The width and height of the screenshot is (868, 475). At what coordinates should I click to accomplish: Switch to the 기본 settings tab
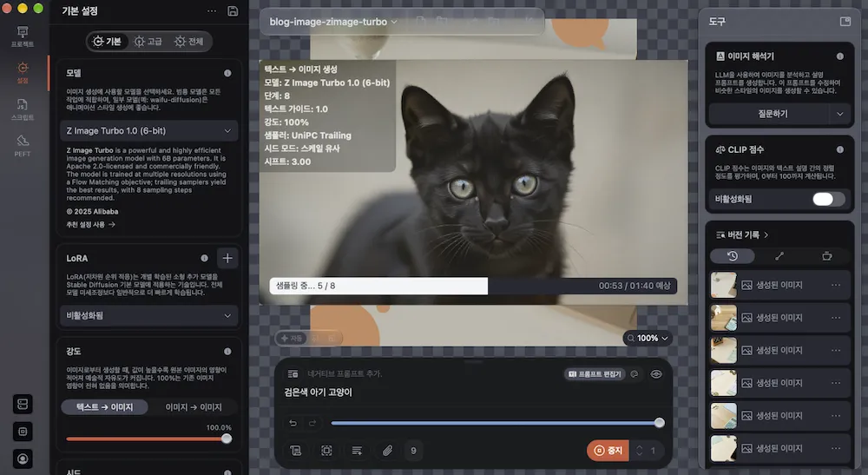[x=107, y=42]
